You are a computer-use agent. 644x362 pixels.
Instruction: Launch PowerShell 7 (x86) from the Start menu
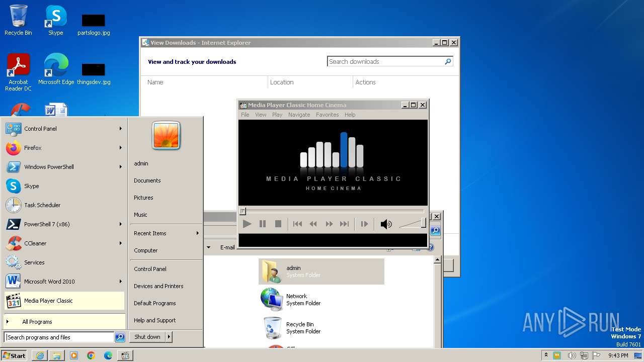pyautogui.click(x=64, y=224)
